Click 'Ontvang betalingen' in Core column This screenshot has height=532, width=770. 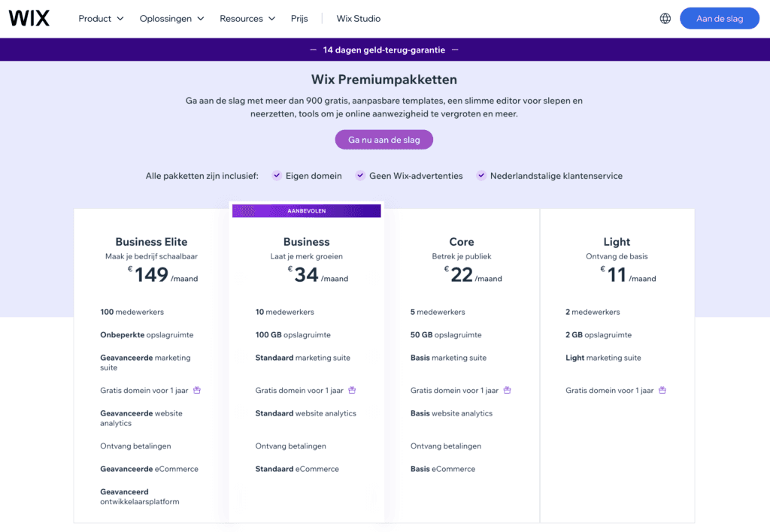(446, 446)
